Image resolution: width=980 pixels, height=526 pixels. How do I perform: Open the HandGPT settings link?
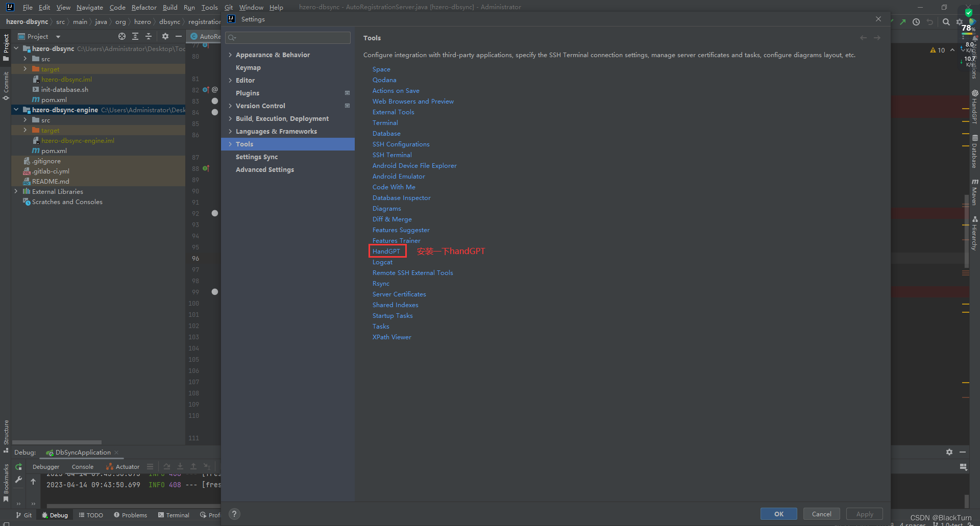tap(386, 251)
